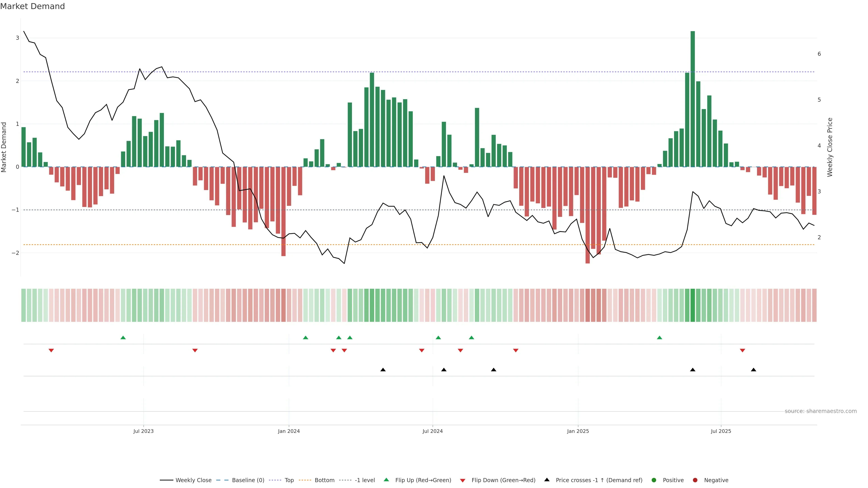Click the black Price crosses -1 legend triangle

coord(547,480)
